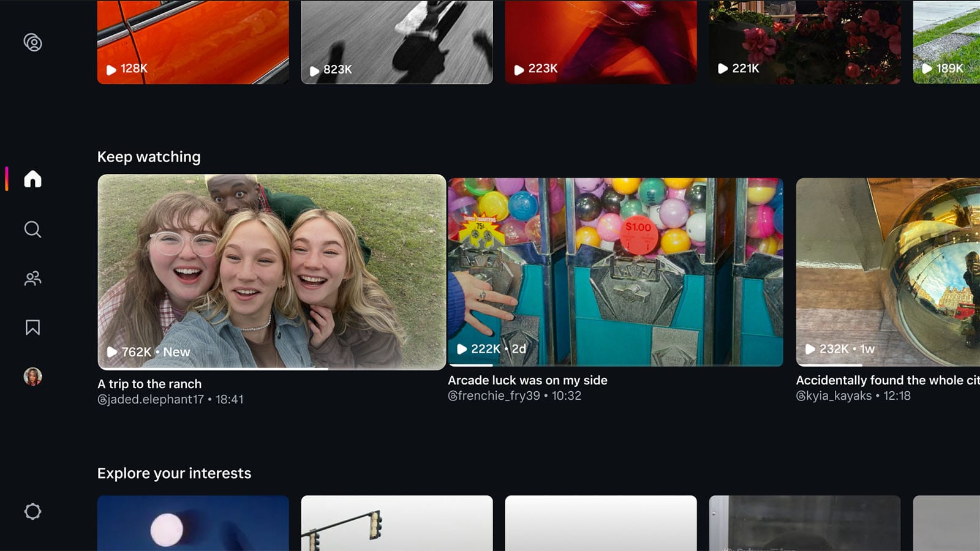The width and height of the screenshot is (980, 551).
Task: Open Settings icon at sidebar bottom
Action: [32, 511]
